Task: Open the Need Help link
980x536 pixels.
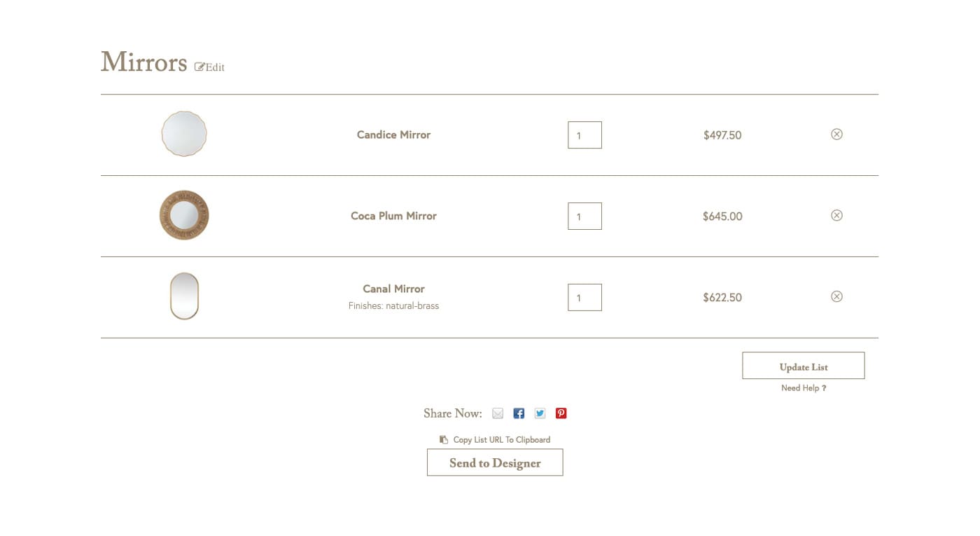Action: [x=804, y=388]
